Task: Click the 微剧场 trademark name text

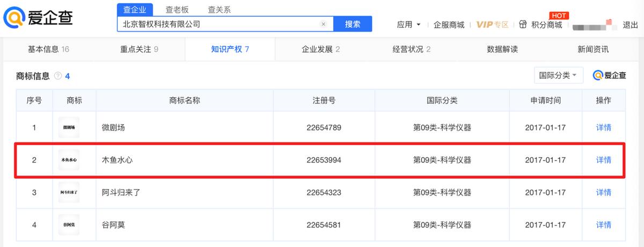Action: (x=113, y=128)
